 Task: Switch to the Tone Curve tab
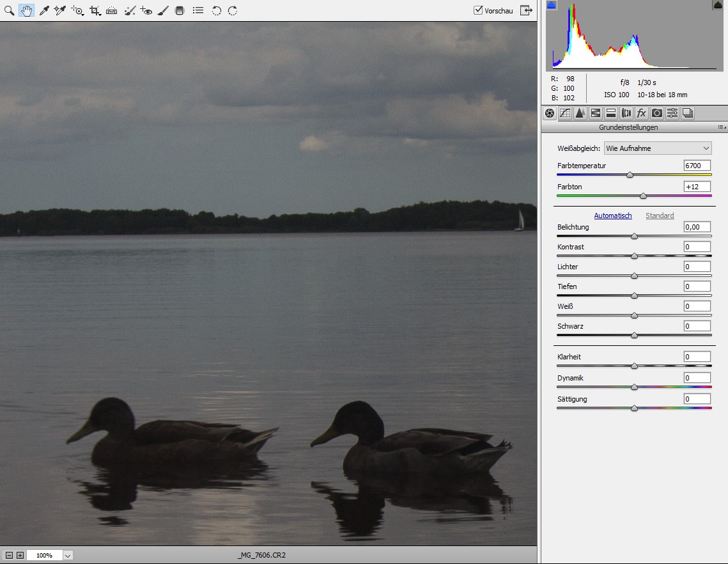565,113
